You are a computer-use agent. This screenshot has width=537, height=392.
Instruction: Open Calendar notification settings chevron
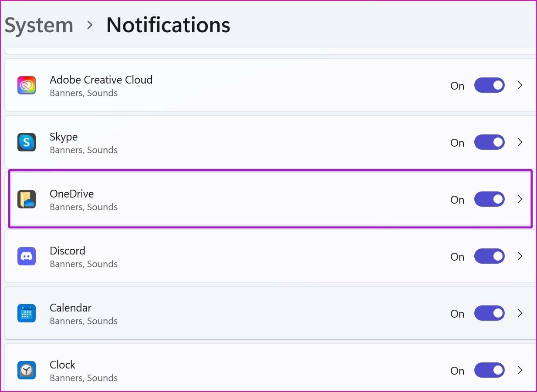pyautogui.click(x=520, y=313)
